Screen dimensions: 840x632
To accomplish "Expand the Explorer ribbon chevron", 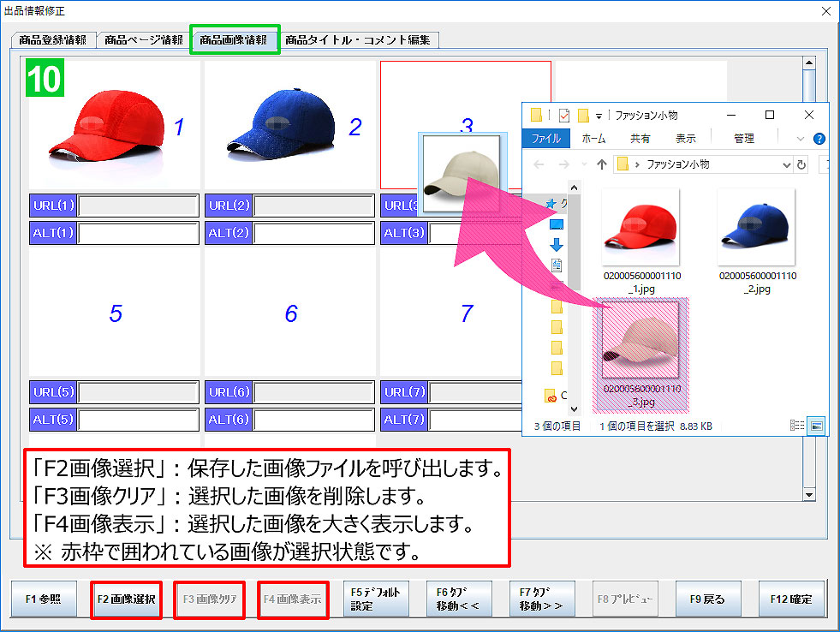I will point(801,139).
